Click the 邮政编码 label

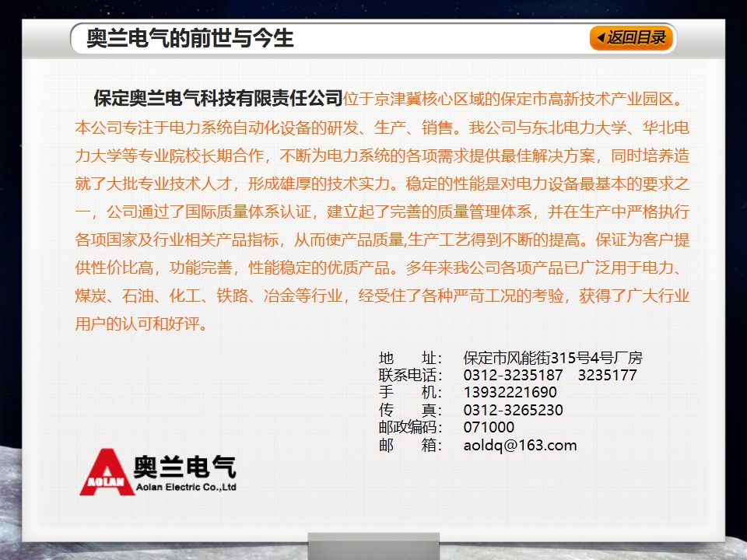[x=410, y=427]
